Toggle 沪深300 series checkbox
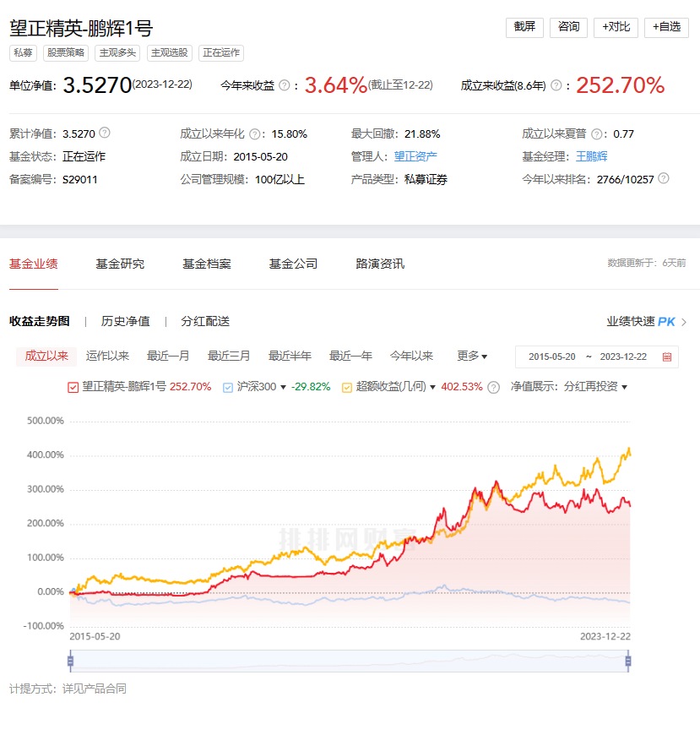This screenshot has width=700, height=735. pos(228,388)
